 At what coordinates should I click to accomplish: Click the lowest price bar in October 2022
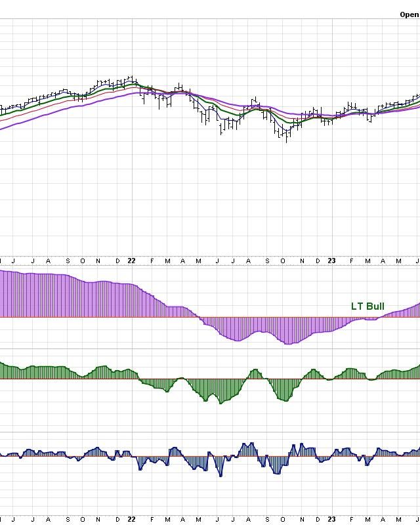(x=286, y=138)
